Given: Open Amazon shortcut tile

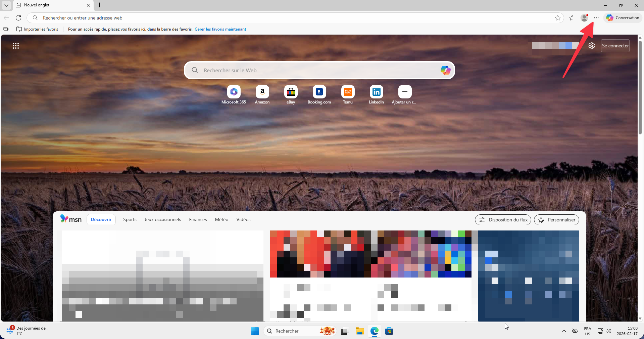Looking at the screenshot, I should pyautogui.click(x=262, y=95).
